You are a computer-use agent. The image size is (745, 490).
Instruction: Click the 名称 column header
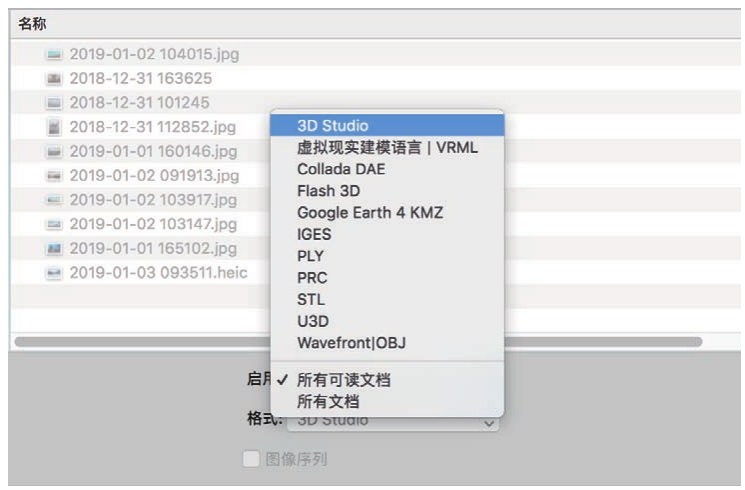(x=32, y=24)
